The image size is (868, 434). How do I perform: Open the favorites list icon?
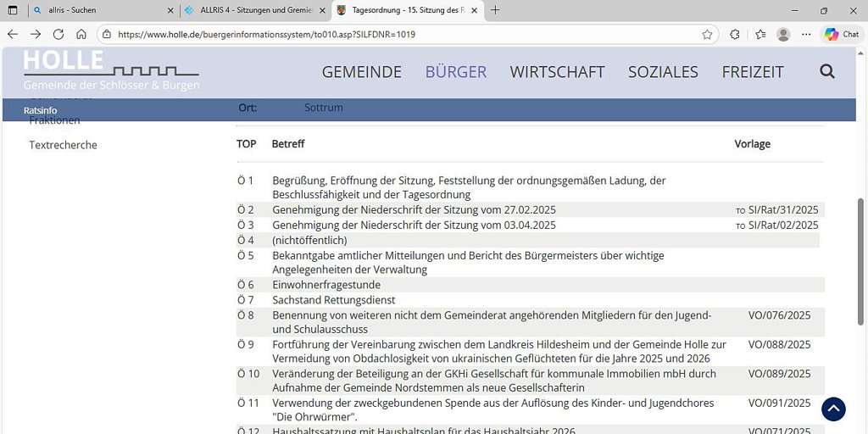tap(760, 35)
